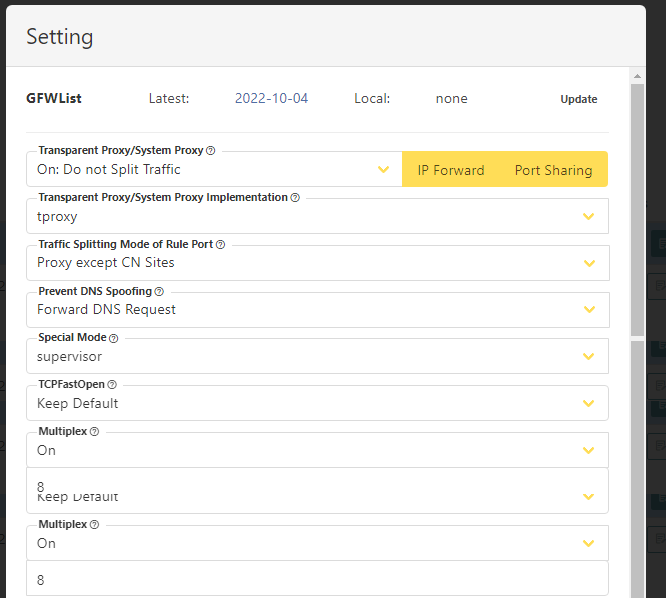Click help icon beside first Multiplex label
This screenshot has height=598, width=666.
[x=95, y=432]
